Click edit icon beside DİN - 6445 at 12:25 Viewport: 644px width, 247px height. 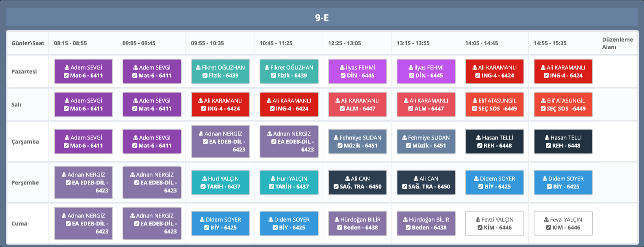coord(343,76)
